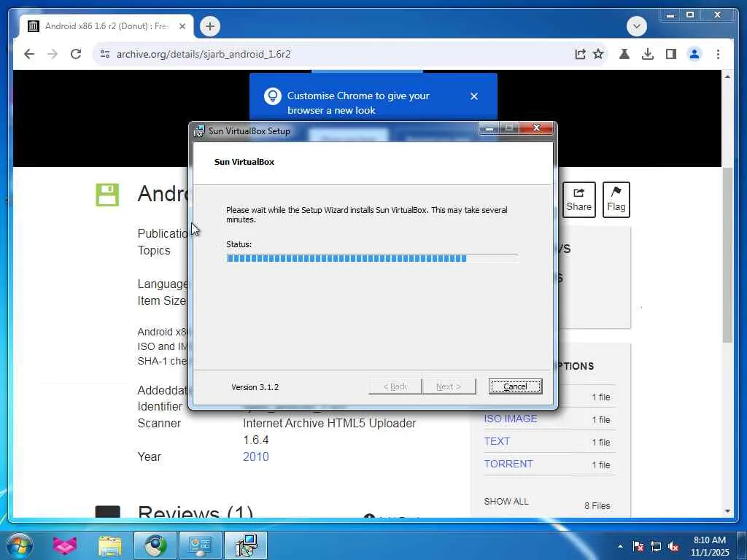Click the page scroll down arrow
Viewport: 747px width, 560px height.
click(727, 511)
